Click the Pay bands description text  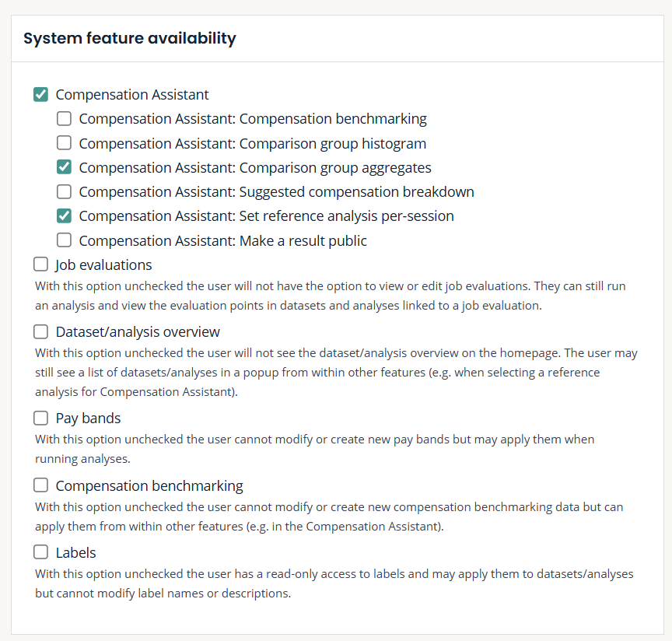point(314,449)
